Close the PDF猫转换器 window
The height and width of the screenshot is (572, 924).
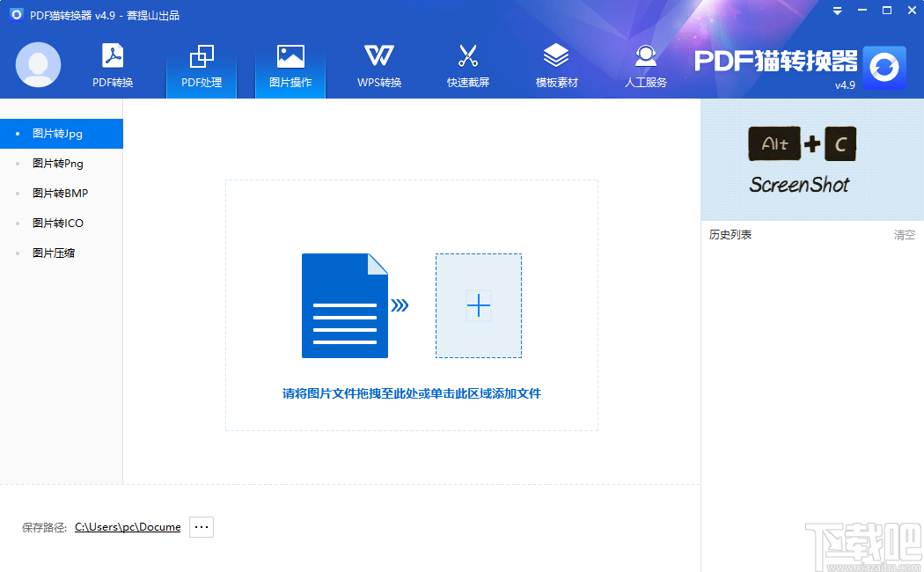912,11
